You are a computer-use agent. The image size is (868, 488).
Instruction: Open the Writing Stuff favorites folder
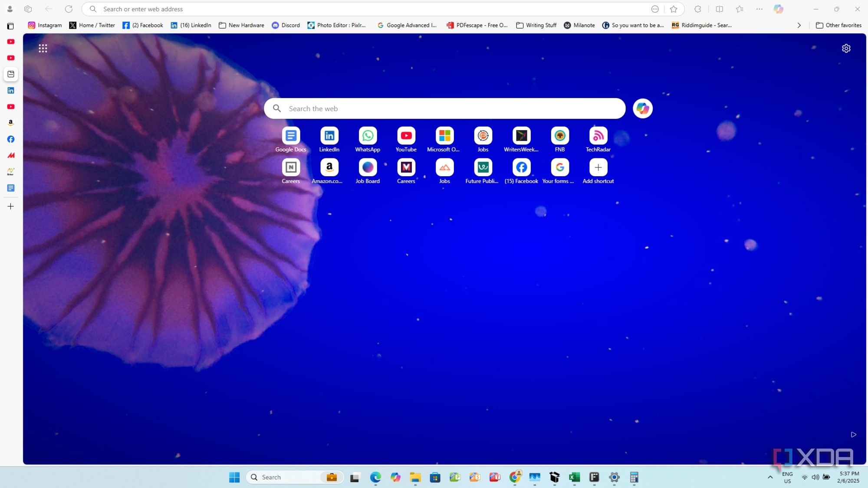pyautogui.click(x=536, y=25)
